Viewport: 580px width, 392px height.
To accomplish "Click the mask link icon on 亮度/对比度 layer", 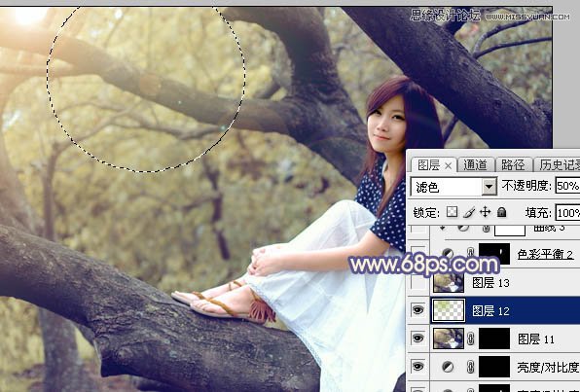I will [470, 367].
